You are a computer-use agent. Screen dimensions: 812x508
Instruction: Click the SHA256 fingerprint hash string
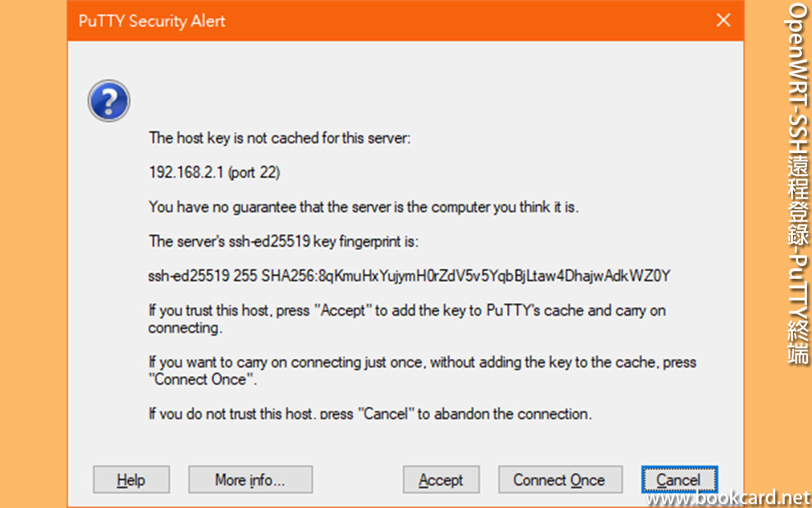click(481, 276)
